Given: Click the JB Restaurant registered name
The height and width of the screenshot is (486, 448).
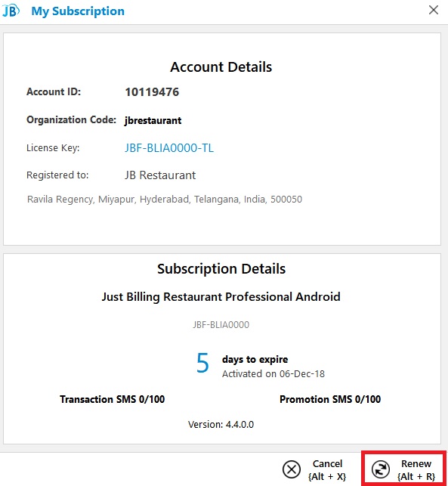Looking at the screenshot, I should point(160,175).
